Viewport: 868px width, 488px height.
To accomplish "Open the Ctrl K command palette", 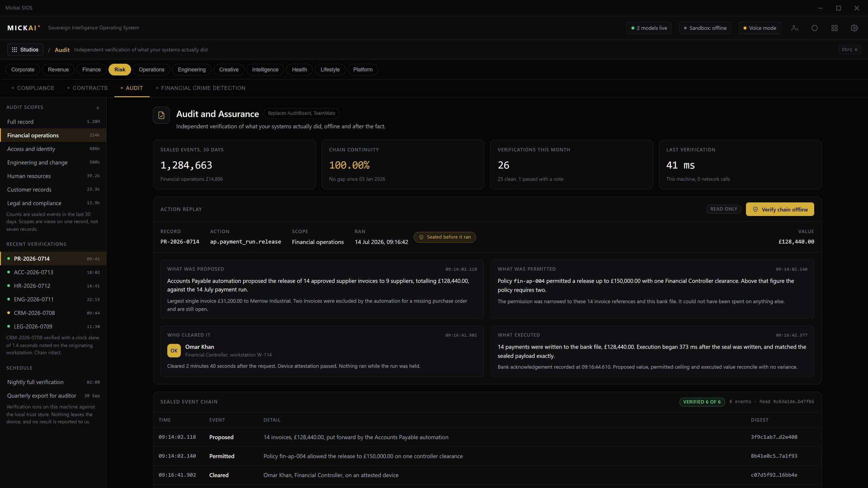I will [849, 49].
